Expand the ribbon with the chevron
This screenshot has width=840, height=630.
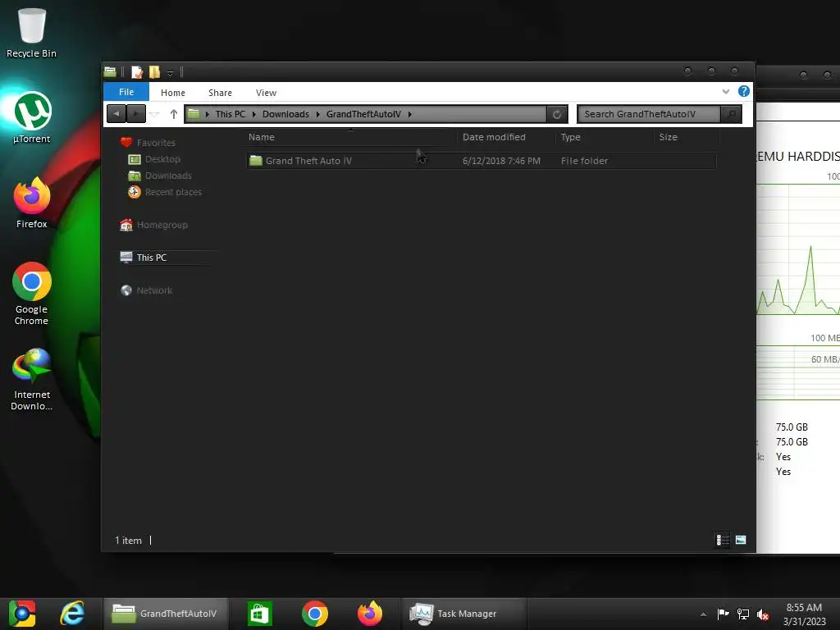[x=726, y=92]
